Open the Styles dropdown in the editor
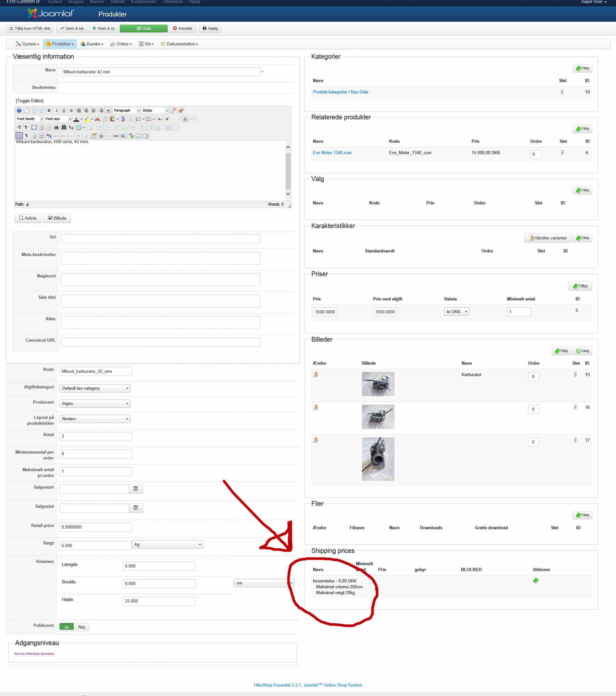 pyautogui.click(x=155, y=110)
